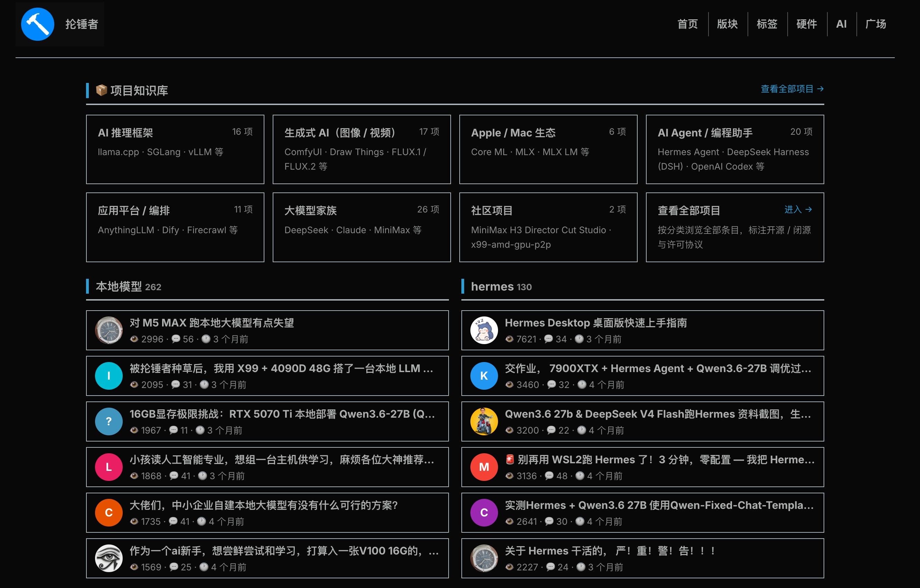Click comment bubble icon beside 34
This screenshot has width=920, height=588.
click(548, 339)
